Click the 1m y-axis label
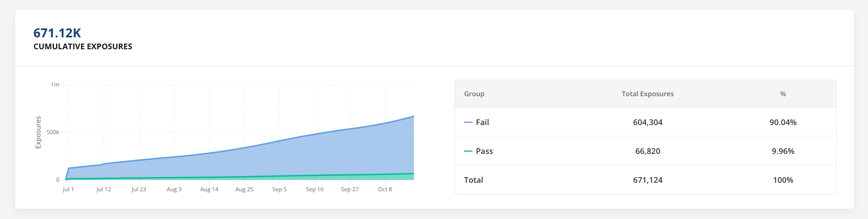The width and height of the screenshot is (868, 219). 55,85
